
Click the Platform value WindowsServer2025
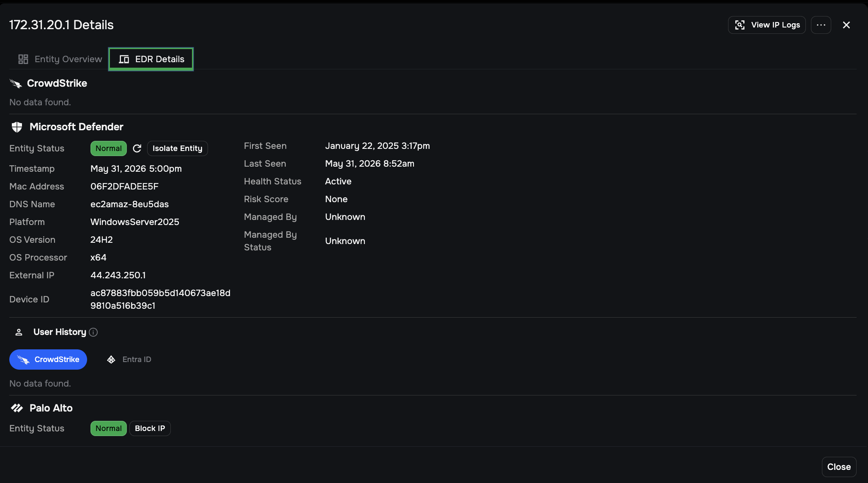click(135, 222)
